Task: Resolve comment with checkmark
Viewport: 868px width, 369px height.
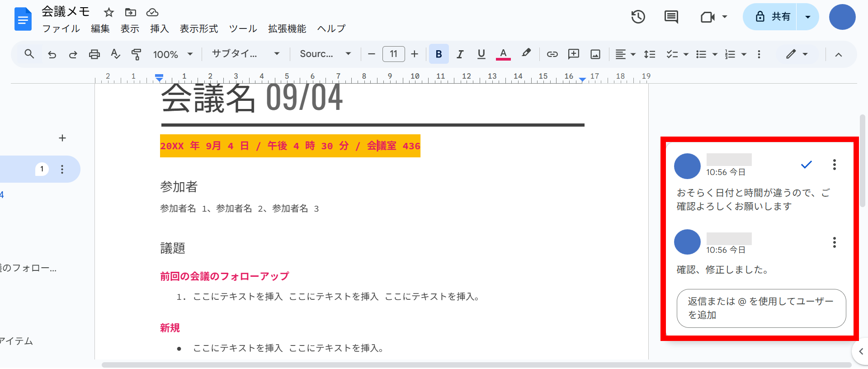Action: 806,165
